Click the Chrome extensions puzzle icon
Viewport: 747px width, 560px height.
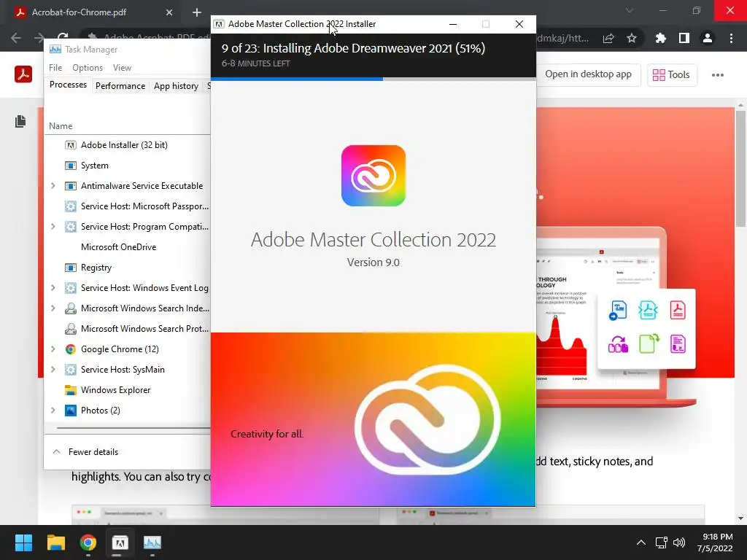click(x=660, y=38)
